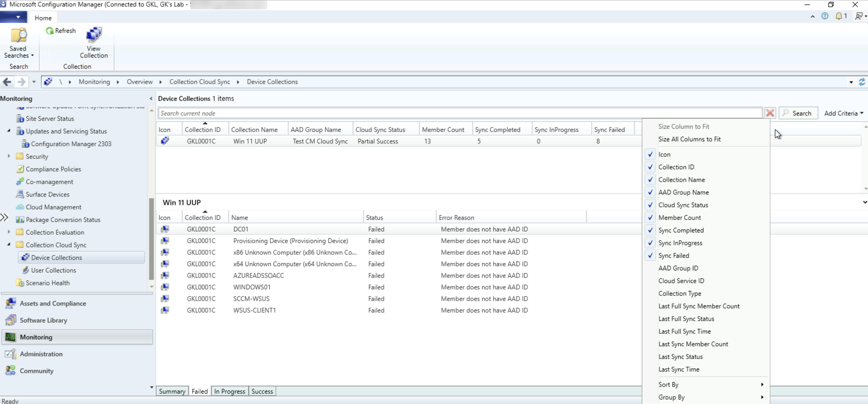Select Compliance Policies node
The width and height of the screenshot is (868, 404).
tap(53, 169)
